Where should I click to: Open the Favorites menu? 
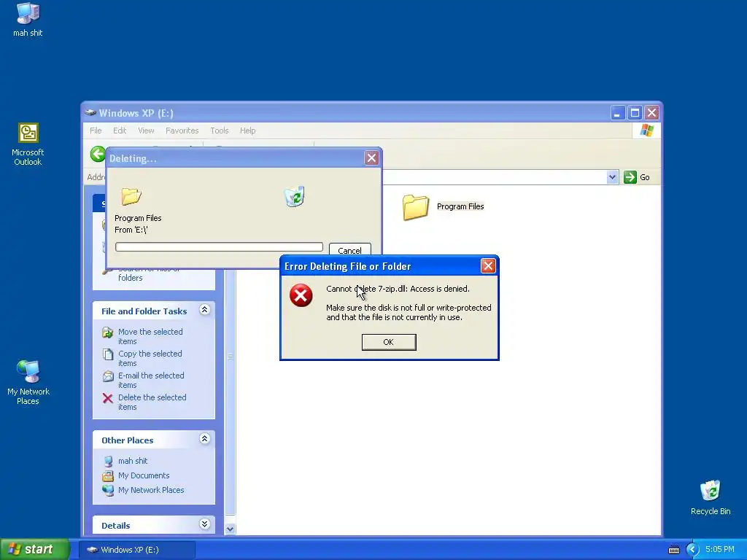[x=182, y=131]
